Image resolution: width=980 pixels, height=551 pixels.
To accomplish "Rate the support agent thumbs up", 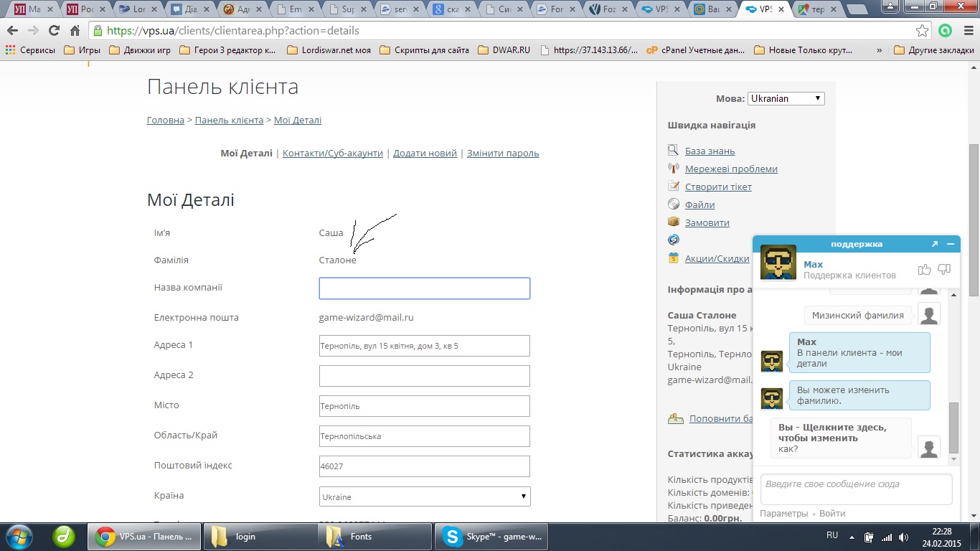I will pyautogui.click(x=924, y=270).
